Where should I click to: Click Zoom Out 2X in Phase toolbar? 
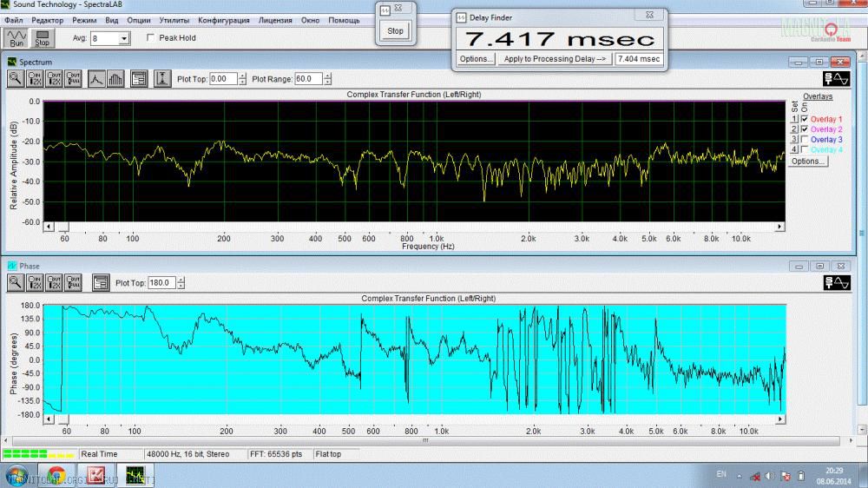coord(54,282)
